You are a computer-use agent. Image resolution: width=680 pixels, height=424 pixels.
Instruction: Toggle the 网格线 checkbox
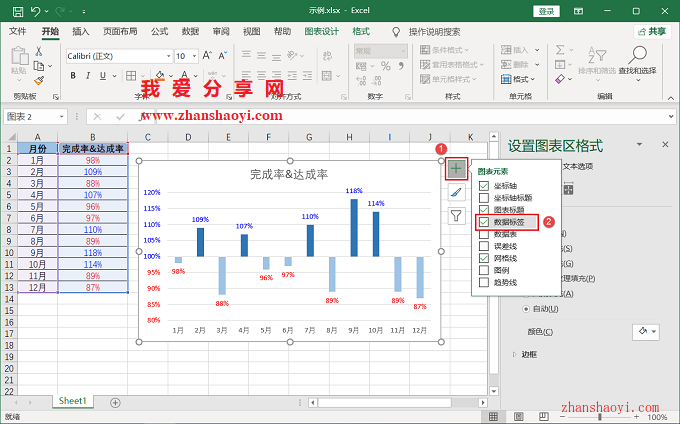(484, 258)
